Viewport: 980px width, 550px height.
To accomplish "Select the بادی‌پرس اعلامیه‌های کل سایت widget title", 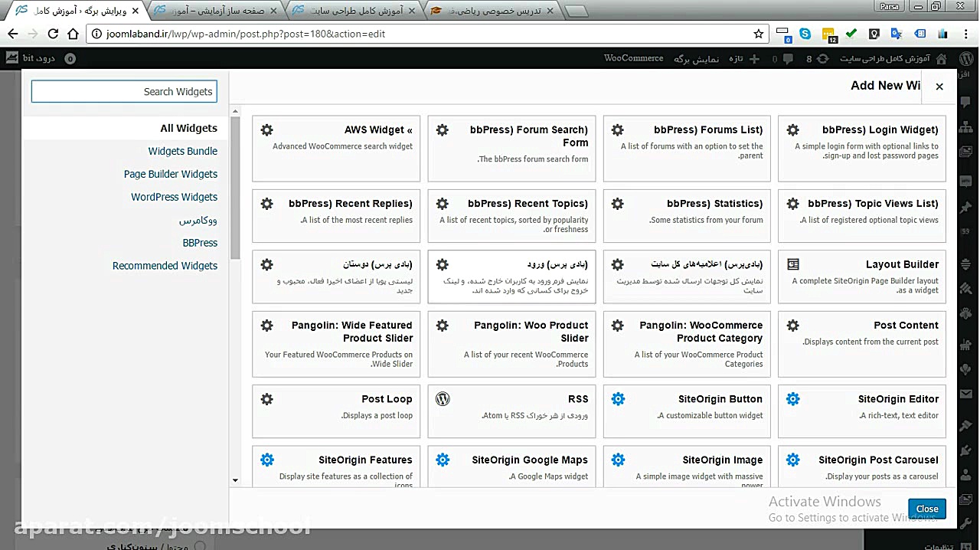I will pyautogui.click(x=707, y=264).
